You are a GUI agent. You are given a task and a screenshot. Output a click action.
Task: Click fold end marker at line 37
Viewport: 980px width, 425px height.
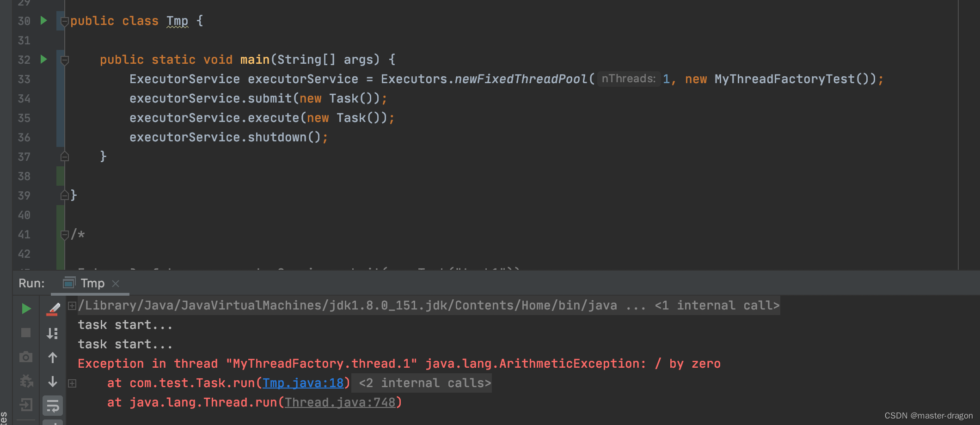click(65, 157)
